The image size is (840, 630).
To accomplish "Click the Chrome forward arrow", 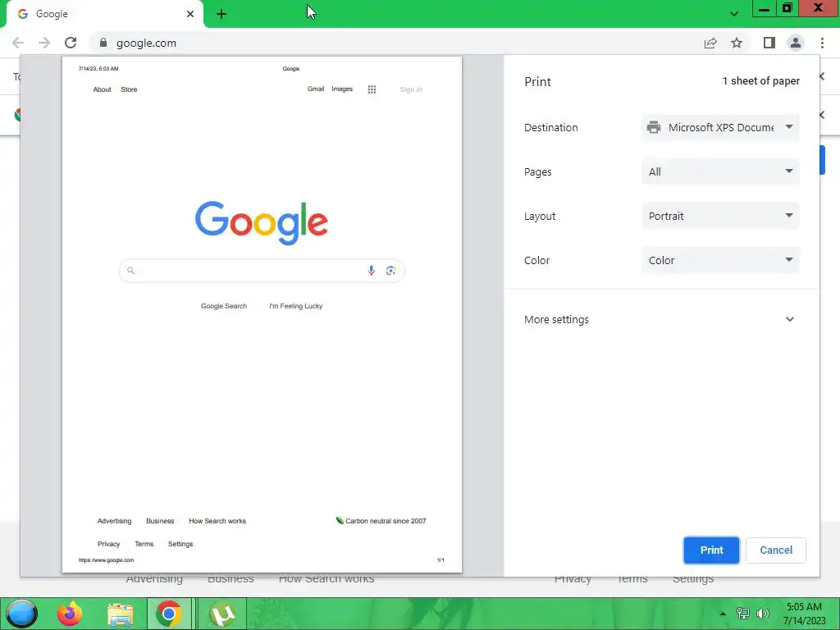I will [44, 43].
